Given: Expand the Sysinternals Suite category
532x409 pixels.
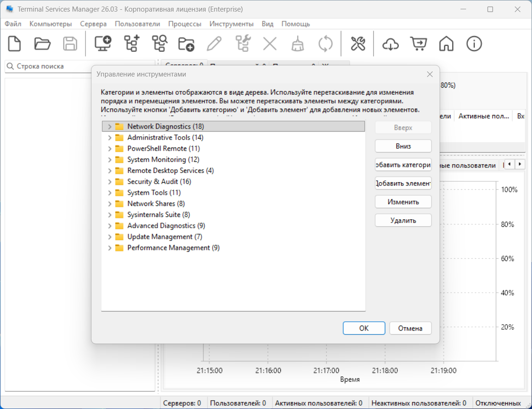Looking at the screenshot, I should pos(110,215).
